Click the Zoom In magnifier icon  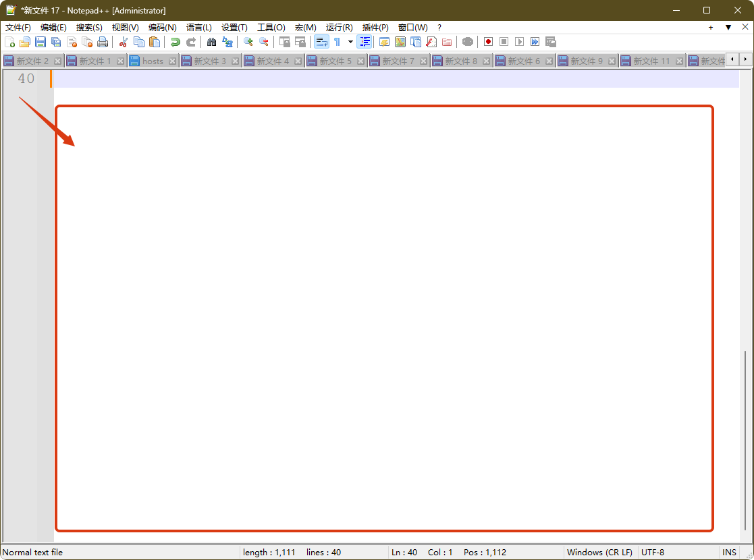[x=248, y=42]
